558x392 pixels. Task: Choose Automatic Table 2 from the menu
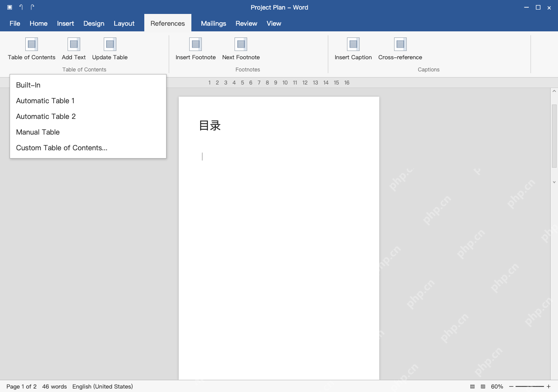tap(88, 116)
